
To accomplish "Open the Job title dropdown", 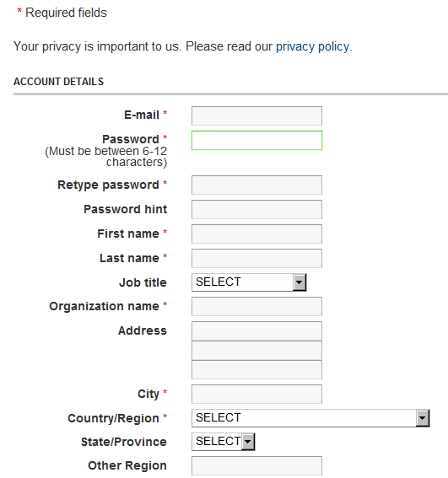I will [x=249, y=282].
